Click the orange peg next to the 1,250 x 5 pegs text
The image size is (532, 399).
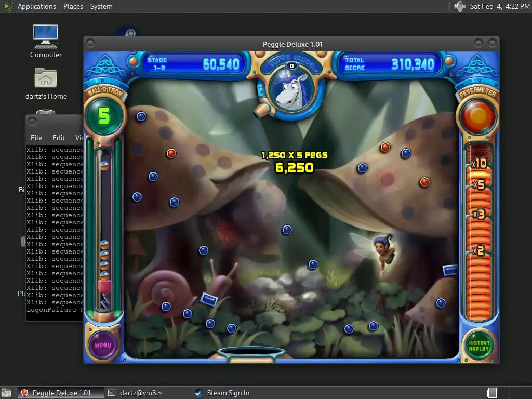[x=385, y=147]
